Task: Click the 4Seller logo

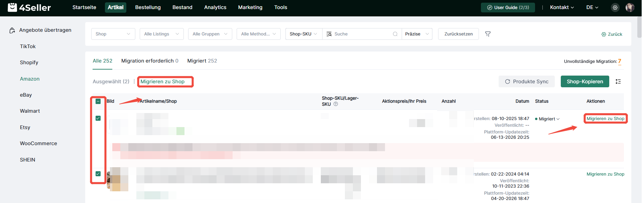Action: 29,7
